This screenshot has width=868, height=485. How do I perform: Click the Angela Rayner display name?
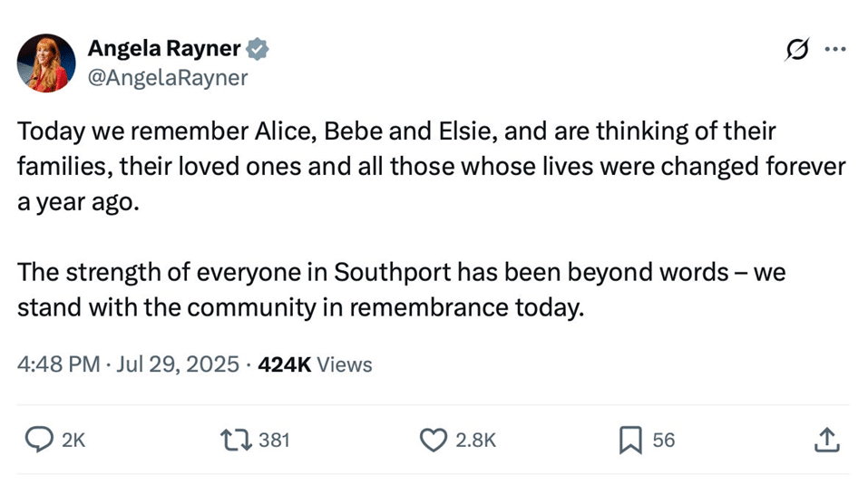click(x=164, y=48)
